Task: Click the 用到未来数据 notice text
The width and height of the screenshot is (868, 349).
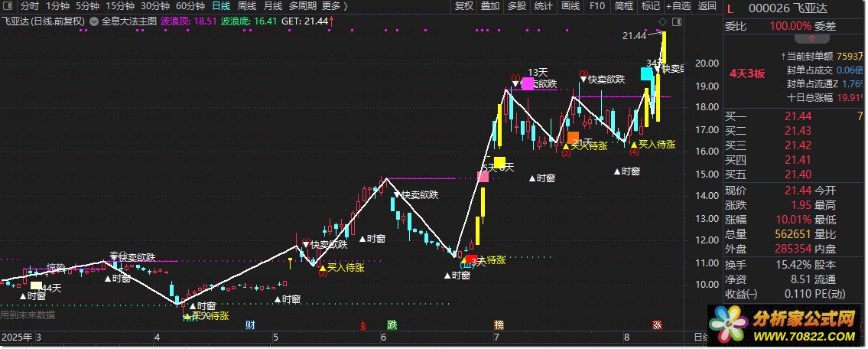Action: click(28, 315)
